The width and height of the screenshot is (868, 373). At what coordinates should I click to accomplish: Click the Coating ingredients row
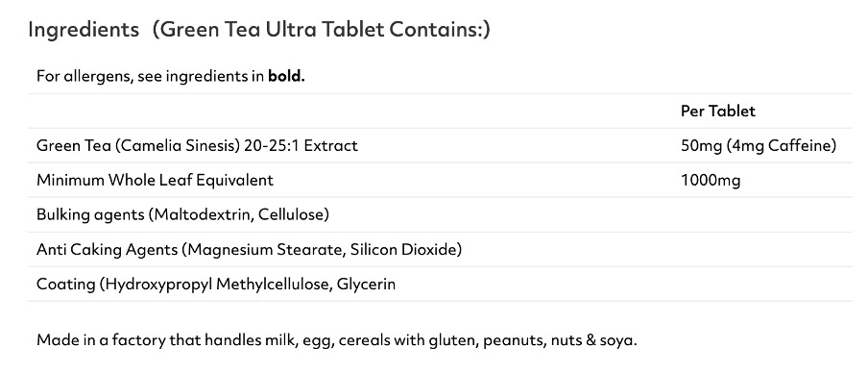pyautogui.click(x=440, y=284)
